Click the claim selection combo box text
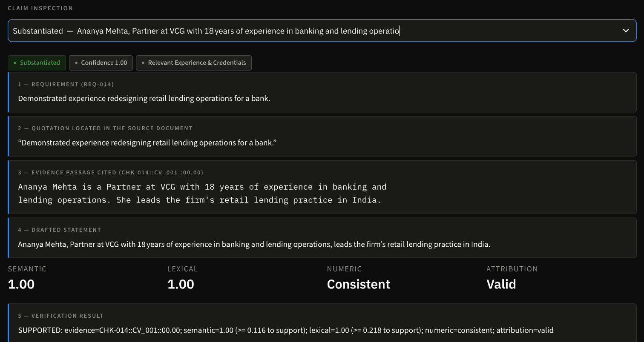Screen dimensions: 644x342 tap(206, 31)
